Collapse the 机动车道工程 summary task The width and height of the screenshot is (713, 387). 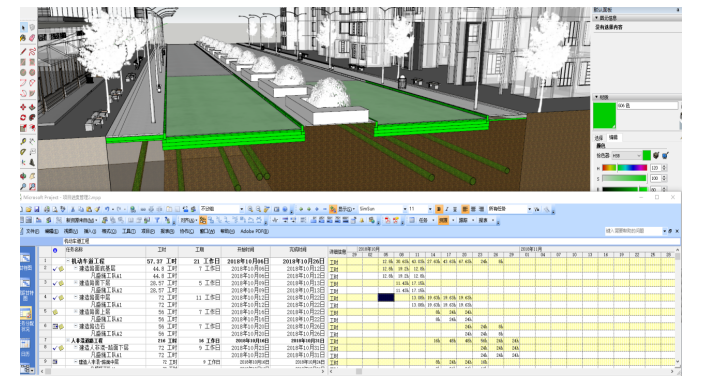pyautogui.click(x=68, y=261)
